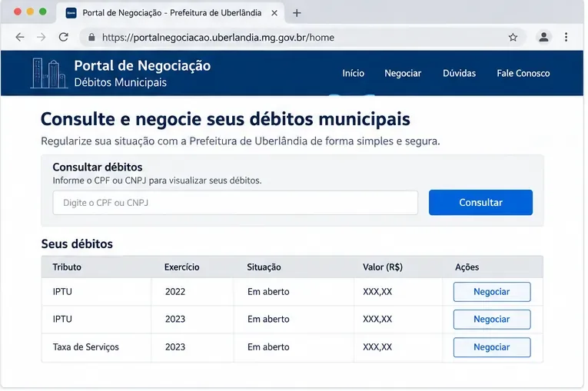
Task: Click the Consultar débitos heading
Action: pyautogui.click(x=98, y=167)
